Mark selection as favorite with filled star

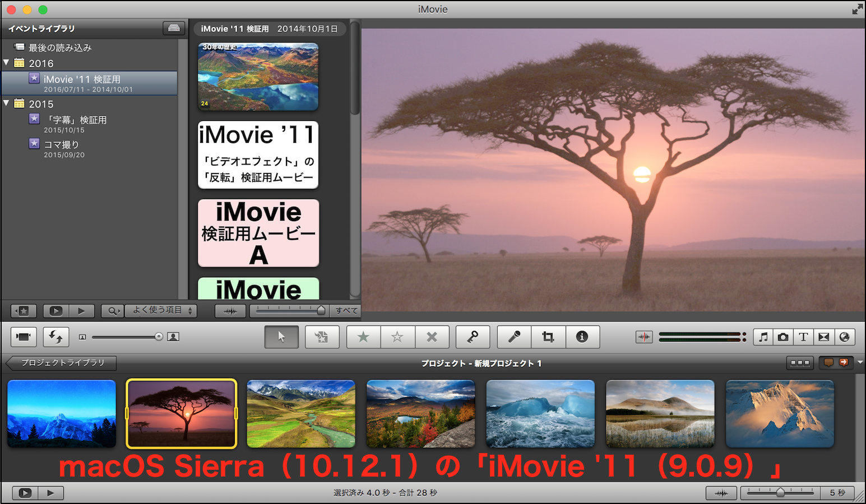tap(363, 337)
